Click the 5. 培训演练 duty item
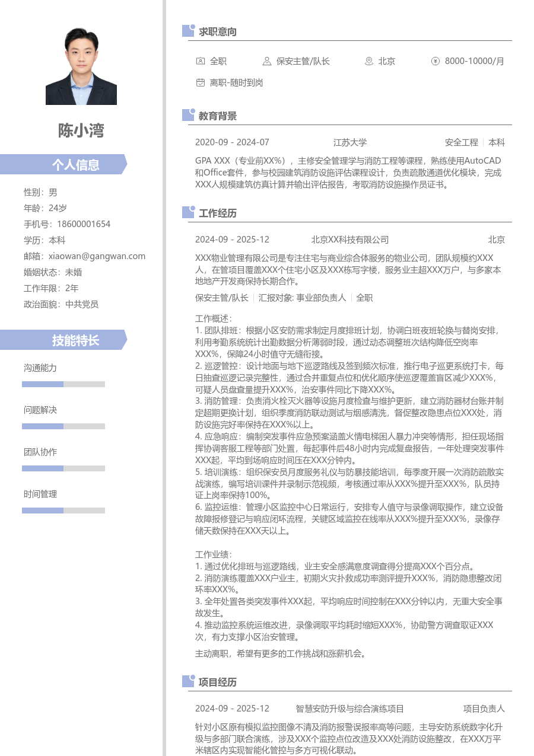The image size is (534, 756). click(349, 484)
